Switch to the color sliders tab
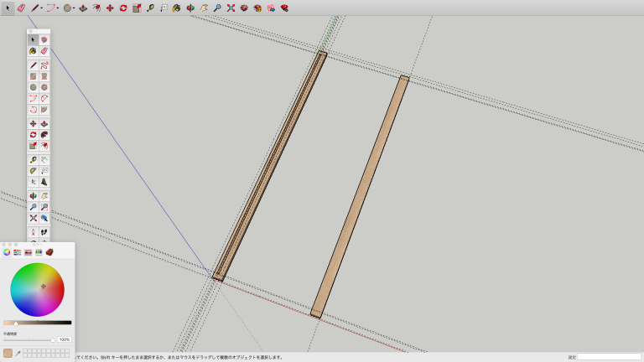Screen dimensions: 644x362 pos(17,252)
